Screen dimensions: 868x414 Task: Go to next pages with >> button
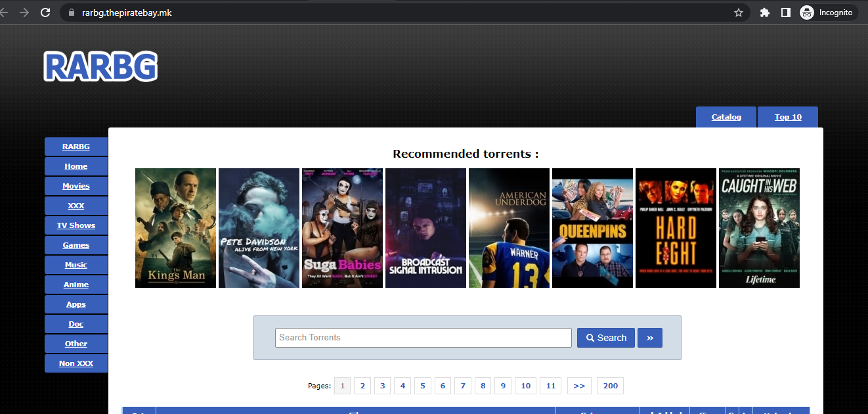[x=579, y=386]
